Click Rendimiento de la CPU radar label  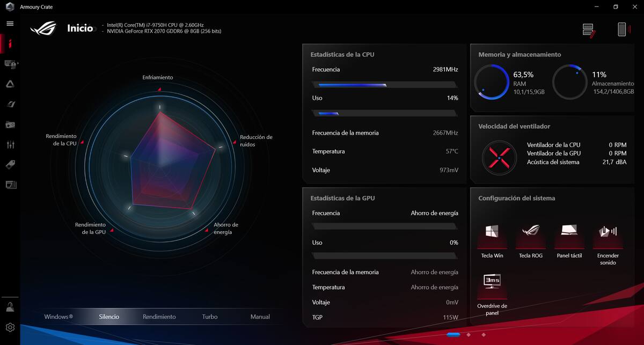[x=61, y=140]
